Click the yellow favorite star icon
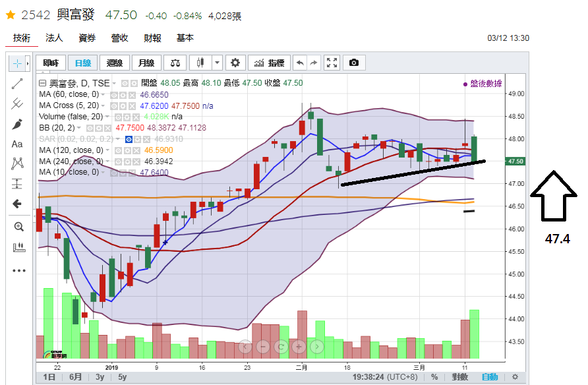This screenshot has height=385, width=588. 11,15
